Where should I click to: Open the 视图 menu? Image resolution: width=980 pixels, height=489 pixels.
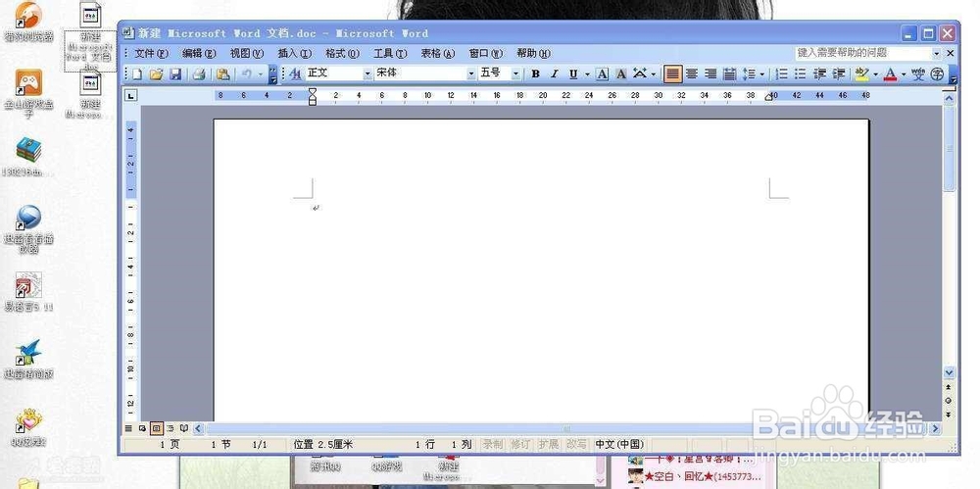(247, 53)
